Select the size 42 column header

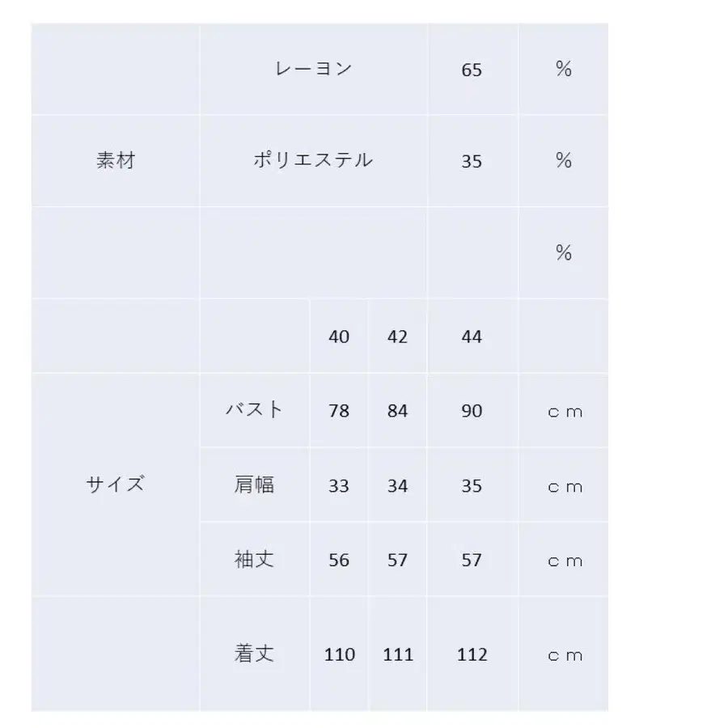(x=397, y=336)
